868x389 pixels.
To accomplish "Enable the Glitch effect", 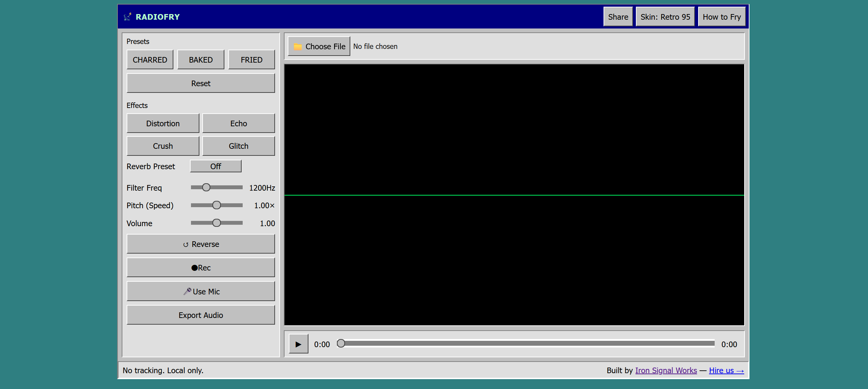I will pos(238,146).
